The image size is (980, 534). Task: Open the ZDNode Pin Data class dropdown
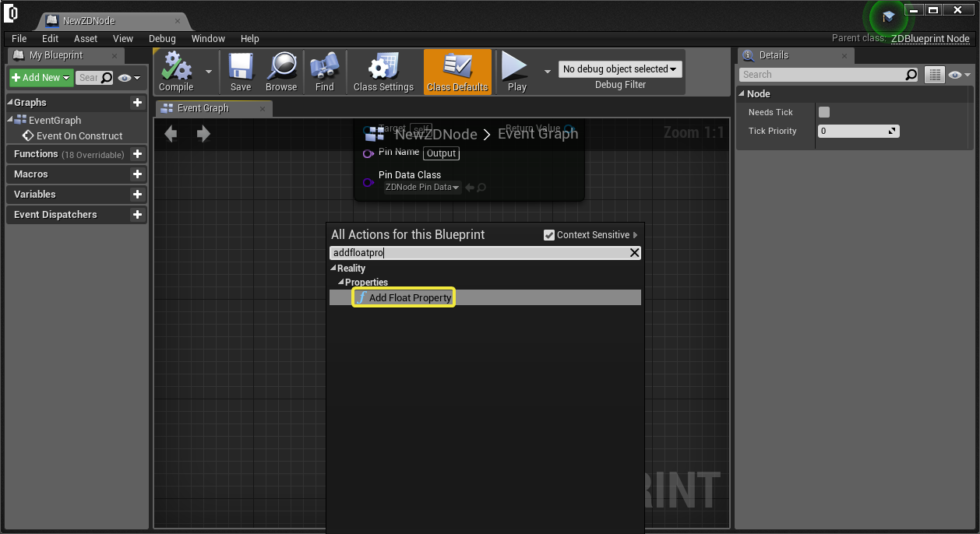pyautogui.click(x=422, y=187)
